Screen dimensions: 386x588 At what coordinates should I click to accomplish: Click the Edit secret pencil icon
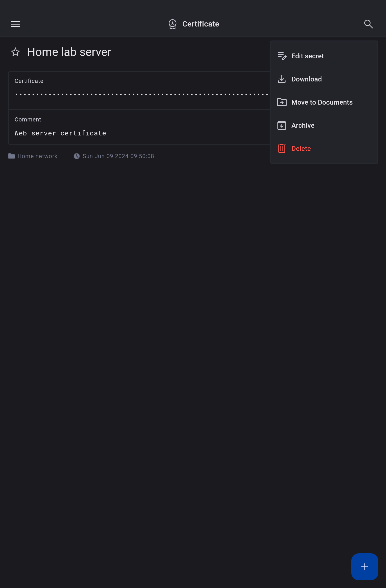click(x=282, y=56)
